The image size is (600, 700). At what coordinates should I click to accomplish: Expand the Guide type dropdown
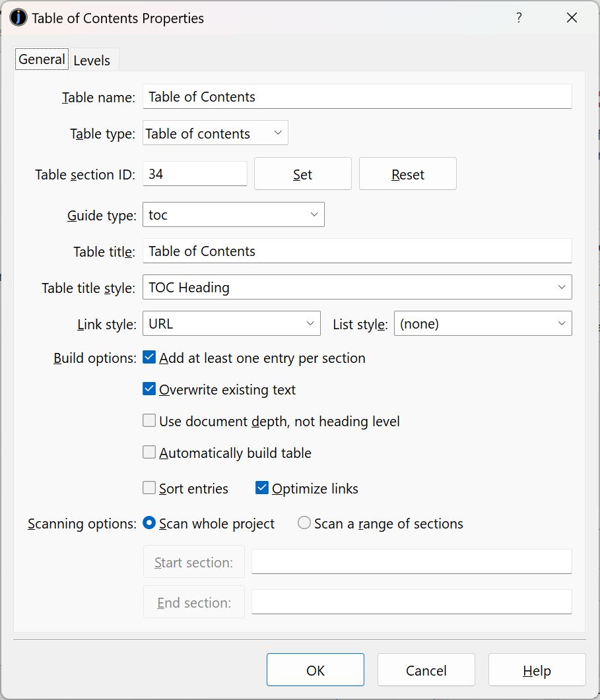pos(233,214)
